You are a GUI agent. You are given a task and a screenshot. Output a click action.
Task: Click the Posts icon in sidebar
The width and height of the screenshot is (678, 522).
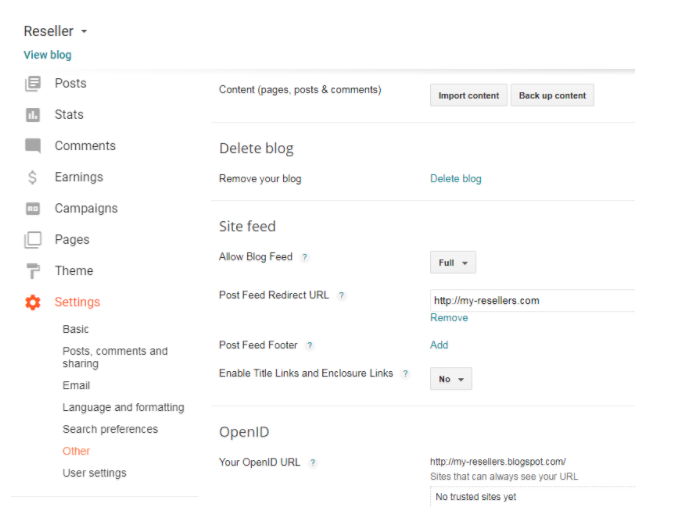click(33, 84)
